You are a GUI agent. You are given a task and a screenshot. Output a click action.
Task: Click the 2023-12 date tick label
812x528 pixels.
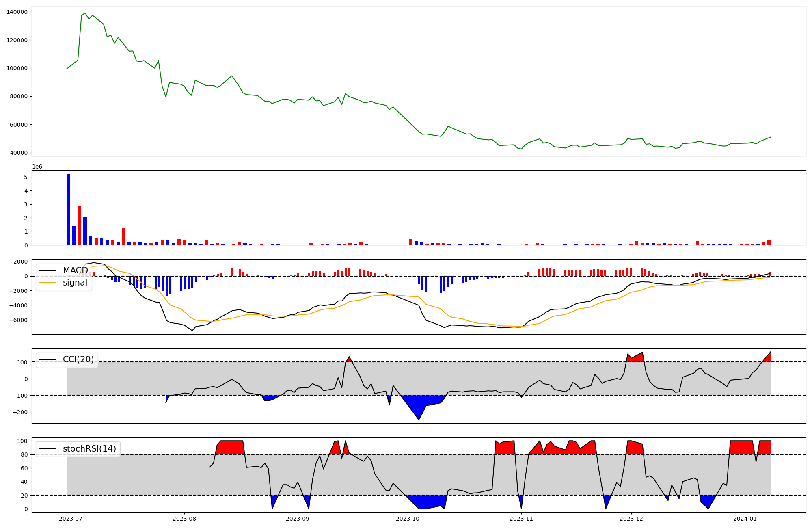(x=631, y=519)
